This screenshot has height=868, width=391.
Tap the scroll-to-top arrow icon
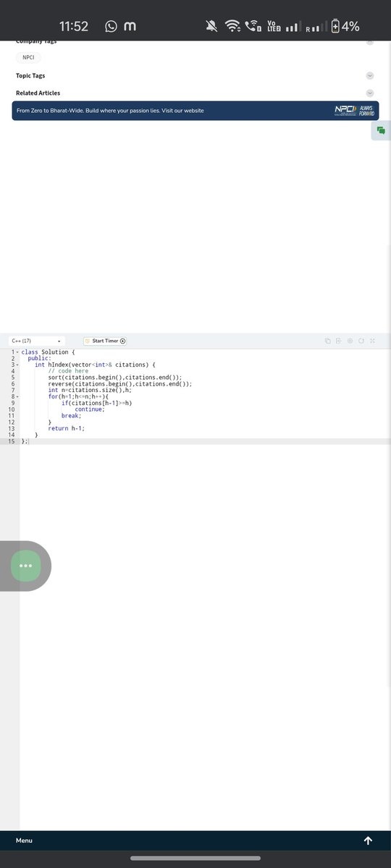click(368, 841)
